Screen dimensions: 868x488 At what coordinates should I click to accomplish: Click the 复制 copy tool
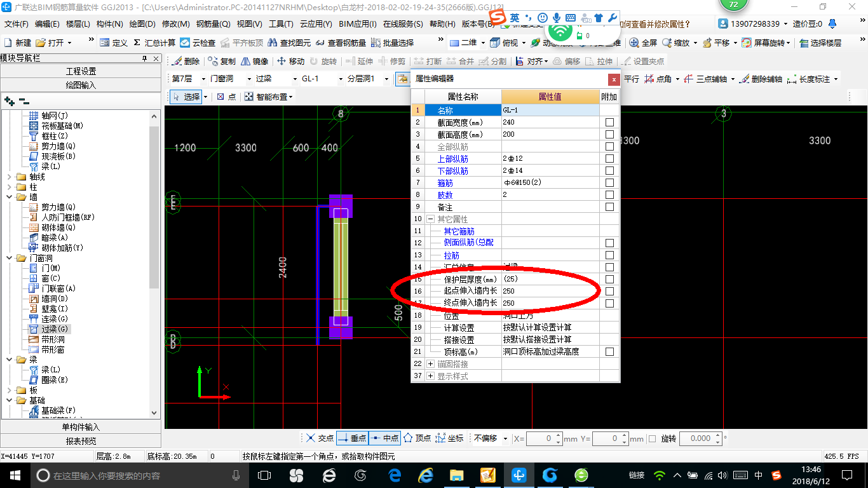tap(221, 62)
